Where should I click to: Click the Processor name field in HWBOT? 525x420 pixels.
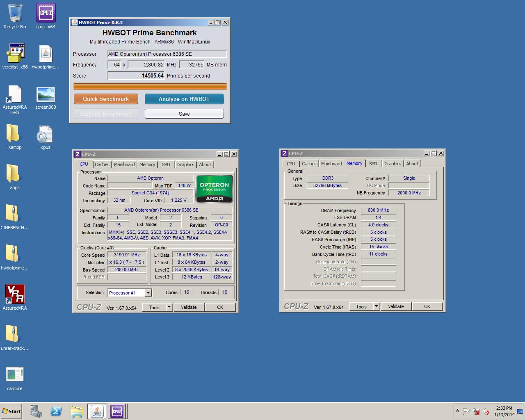(167, 54)
